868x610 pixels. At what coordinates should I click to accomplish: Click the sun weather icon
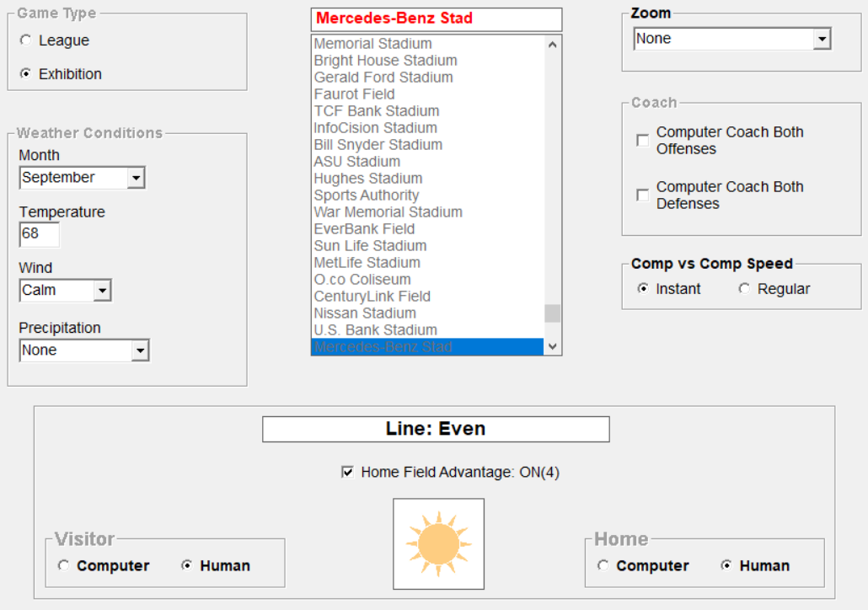point(438,543)
